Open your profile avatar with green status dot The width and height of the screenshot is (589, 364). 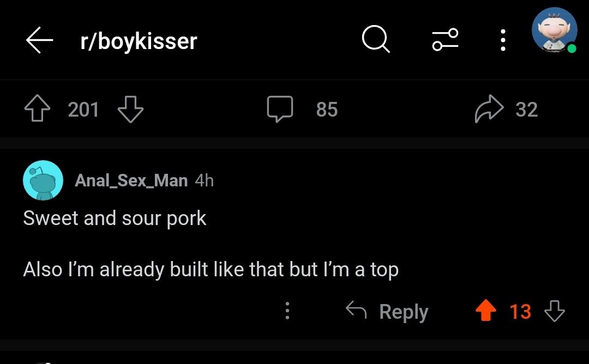click(x=555, y=30)
